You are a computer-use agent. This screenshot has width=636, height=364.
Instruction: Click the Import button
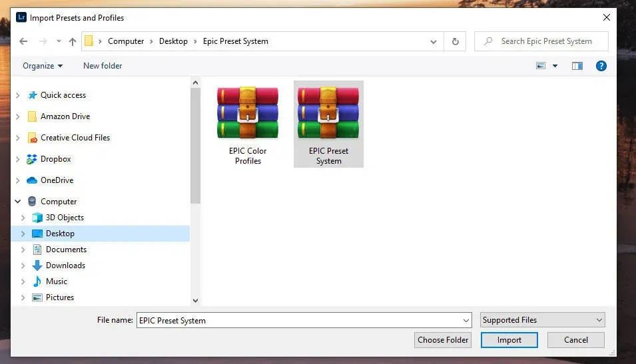[x=509, y=340]
